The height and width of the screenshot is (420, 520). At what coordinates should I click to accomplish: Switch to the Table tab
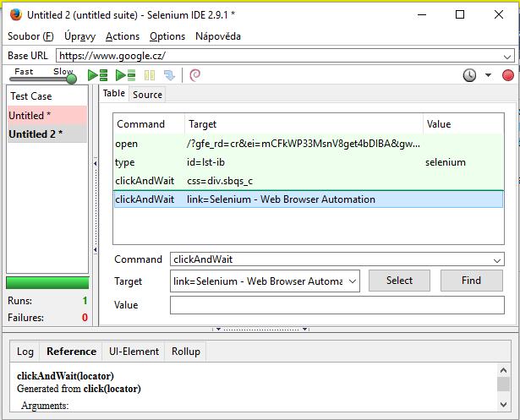pos(114,94)
